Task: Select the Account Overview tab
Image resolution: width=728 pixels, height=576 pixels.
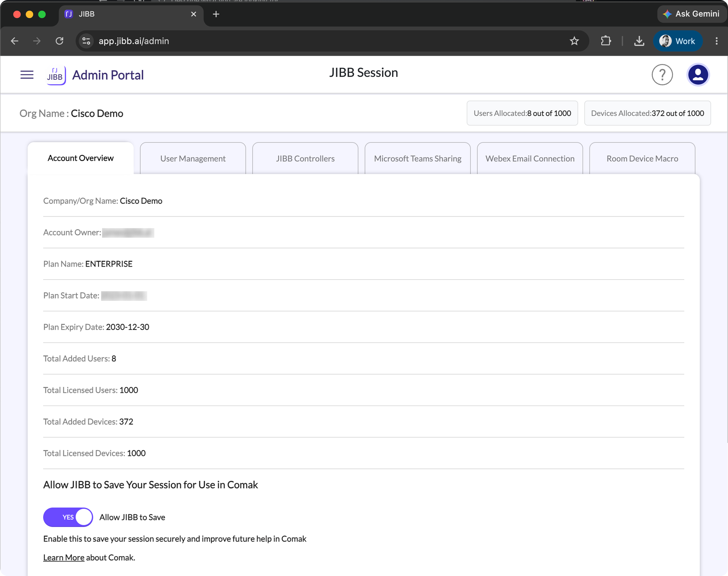Action: (x=80, y=158)
